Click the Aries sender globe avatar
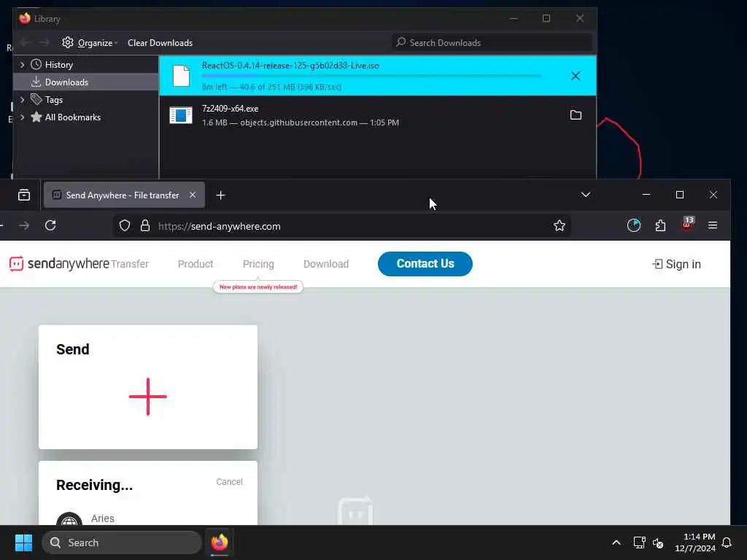 coord(69,519)
